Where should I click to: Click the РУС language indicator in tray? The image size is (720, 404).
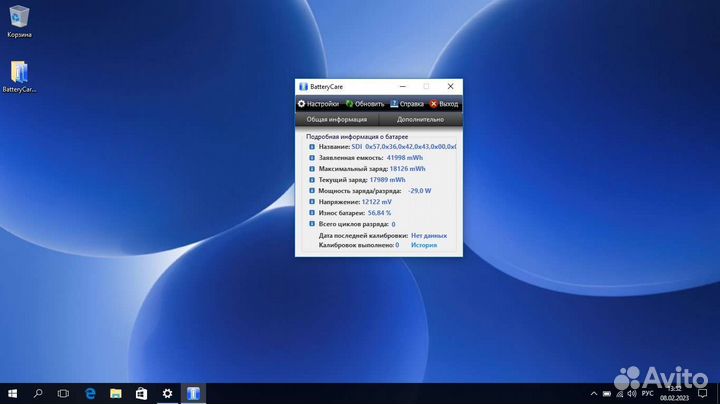click(x=647, y=393)
